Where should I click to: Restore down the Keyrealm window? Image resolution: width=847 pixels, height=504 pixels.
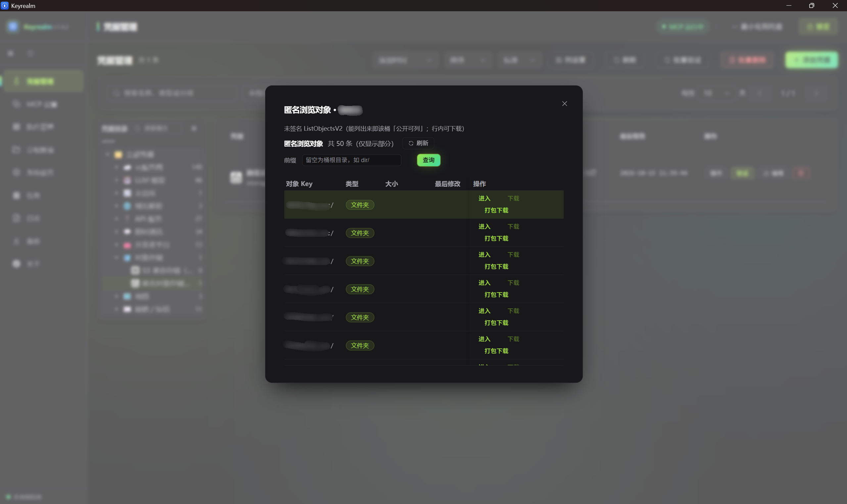tap(811, 5)
